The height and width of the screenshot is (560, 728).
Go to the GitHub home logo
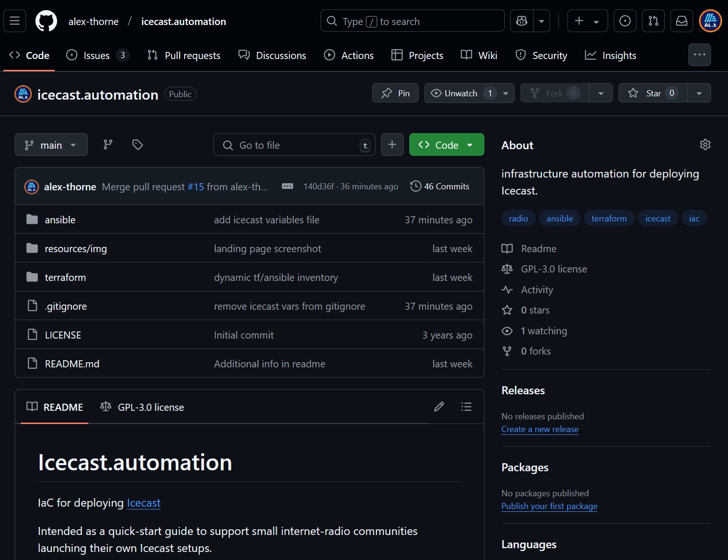click(x=46, y=21)
